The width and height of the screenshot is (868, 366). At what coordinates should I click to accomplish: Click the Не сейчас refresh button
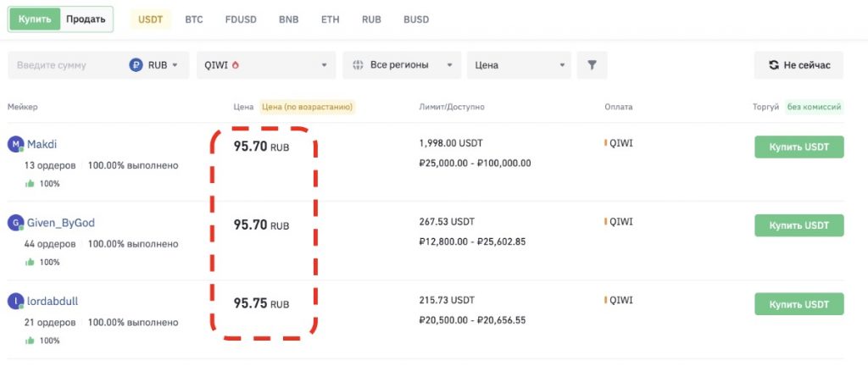[x=798, y=65]
